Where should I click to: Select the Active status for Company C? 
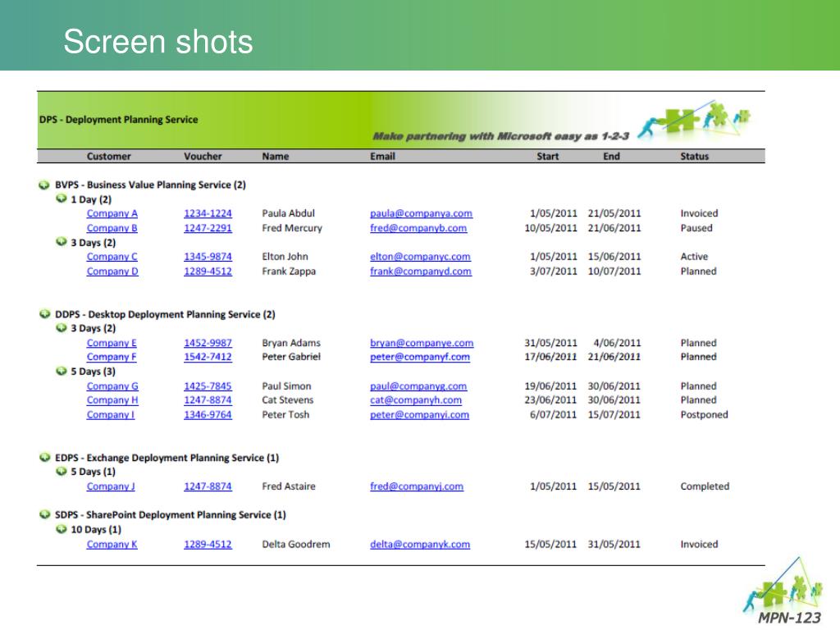click(694, 257)
